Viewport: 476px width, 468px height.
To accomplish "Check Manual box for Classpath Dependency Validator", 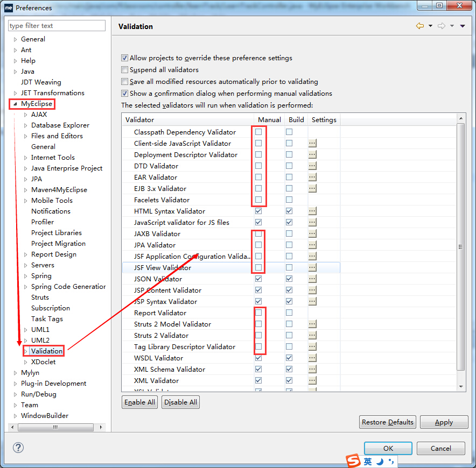I will tap(258, 132).
